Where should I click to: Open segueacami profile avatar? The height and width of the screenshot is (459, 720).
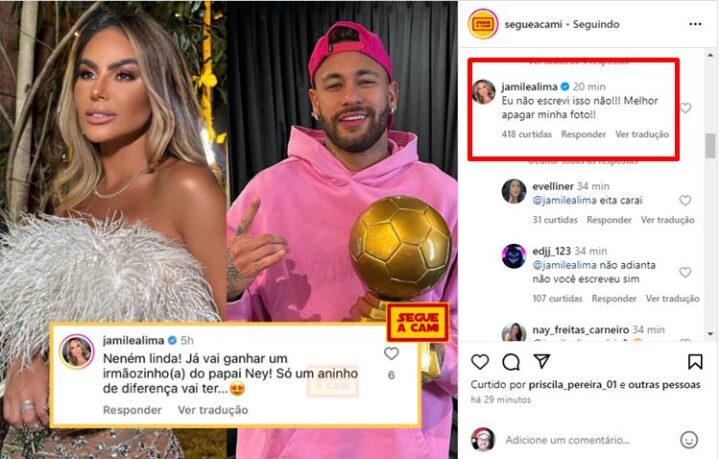[483, 24]
